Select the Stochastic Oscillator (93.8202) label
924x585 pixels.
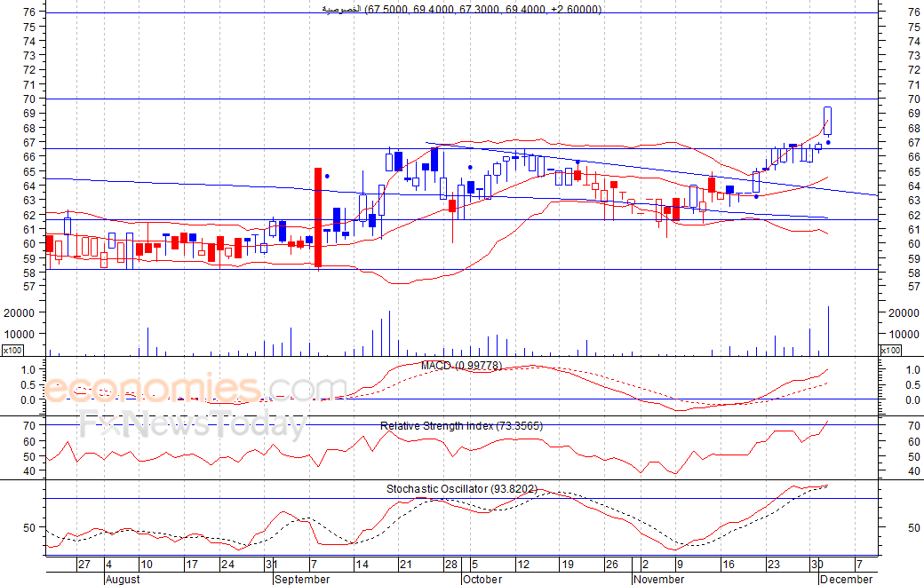point(462,488)
